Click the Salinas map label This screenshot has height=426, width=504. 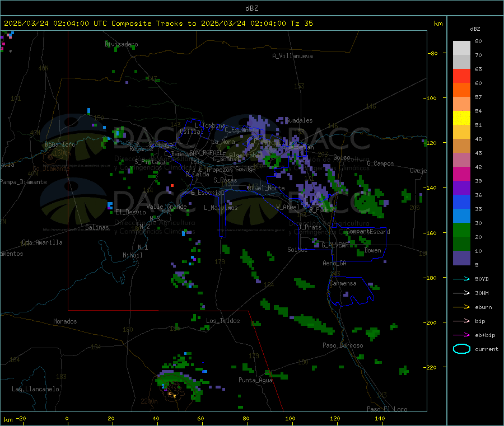[97, 227]
